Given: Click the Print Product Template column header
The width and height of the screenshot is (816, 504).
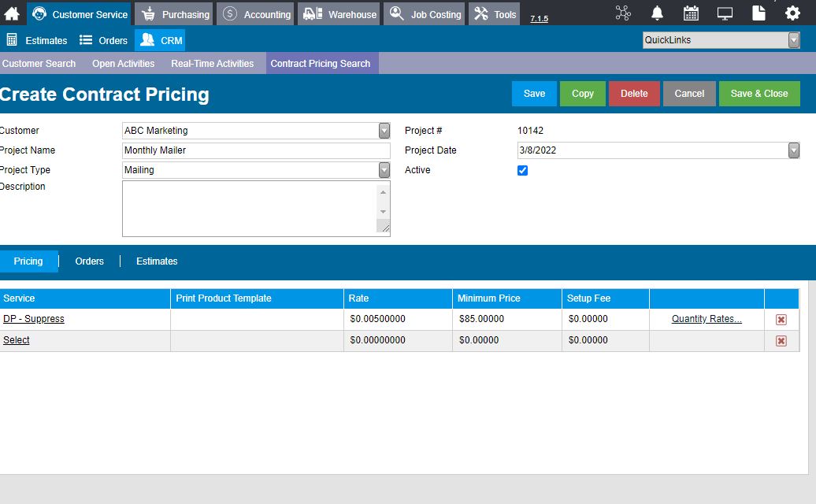Looking at the screenshot, I should (257, 298).
